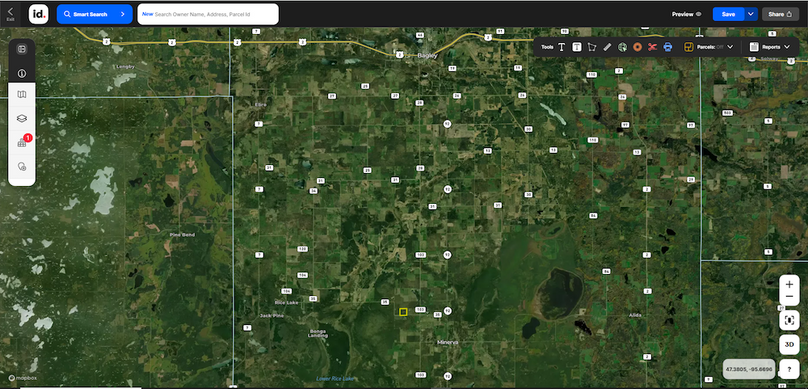Open the layers stack sidebar icon
This screenshot has height=389, width=808.
pos(22,119)
